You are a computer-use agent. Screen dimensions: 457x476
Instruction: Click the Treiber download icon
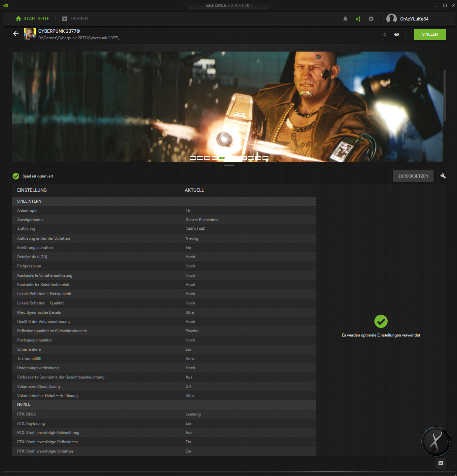(65, 19)
